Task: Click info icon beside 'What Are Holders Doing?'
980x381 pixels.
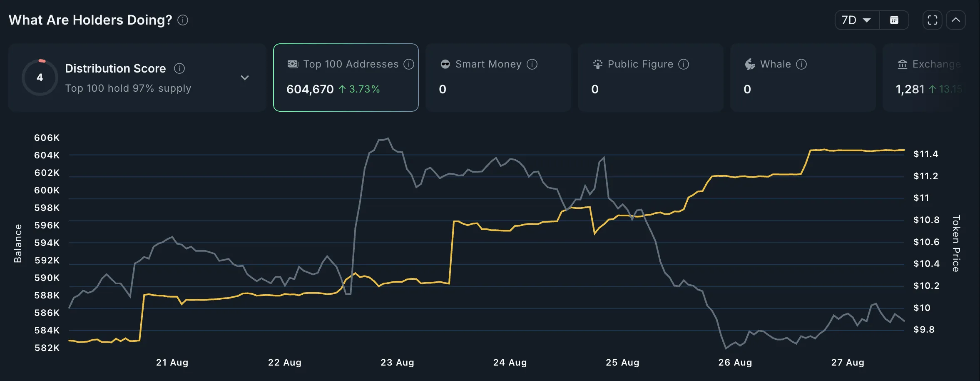Action: 183,20
